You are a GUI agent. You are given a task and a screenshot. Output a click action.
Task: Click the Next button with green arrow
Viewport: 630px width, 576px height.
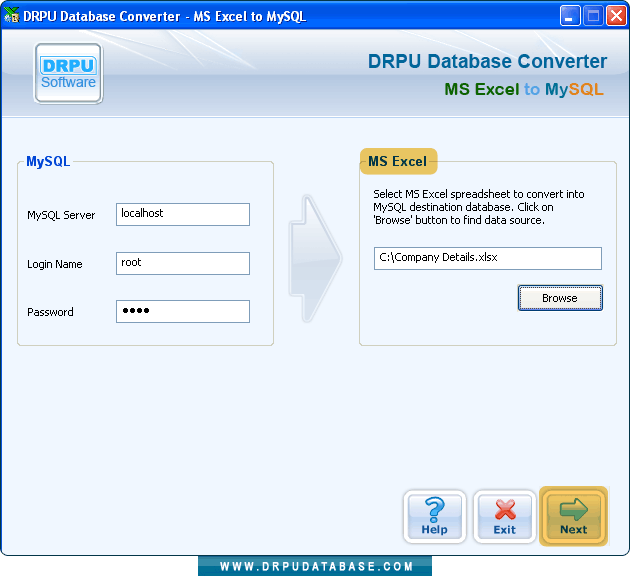pos(573,517)
